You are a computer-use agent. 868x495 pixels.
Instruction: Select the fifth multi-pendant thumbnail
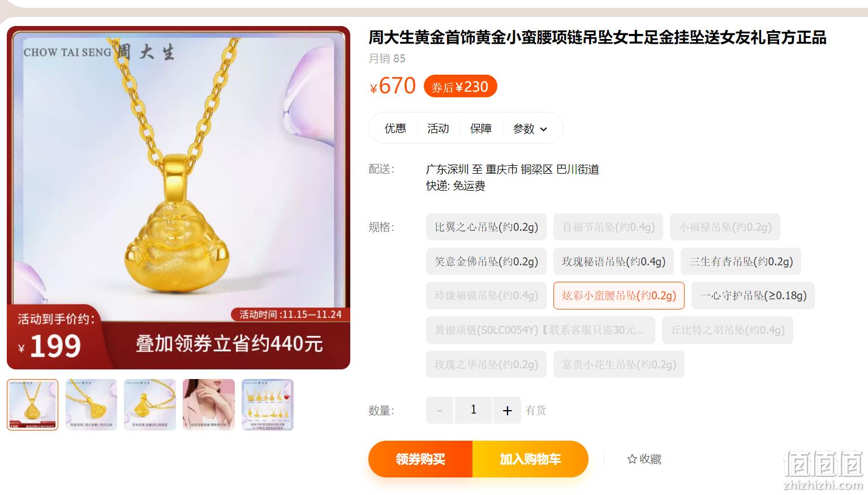coord(268,404)
